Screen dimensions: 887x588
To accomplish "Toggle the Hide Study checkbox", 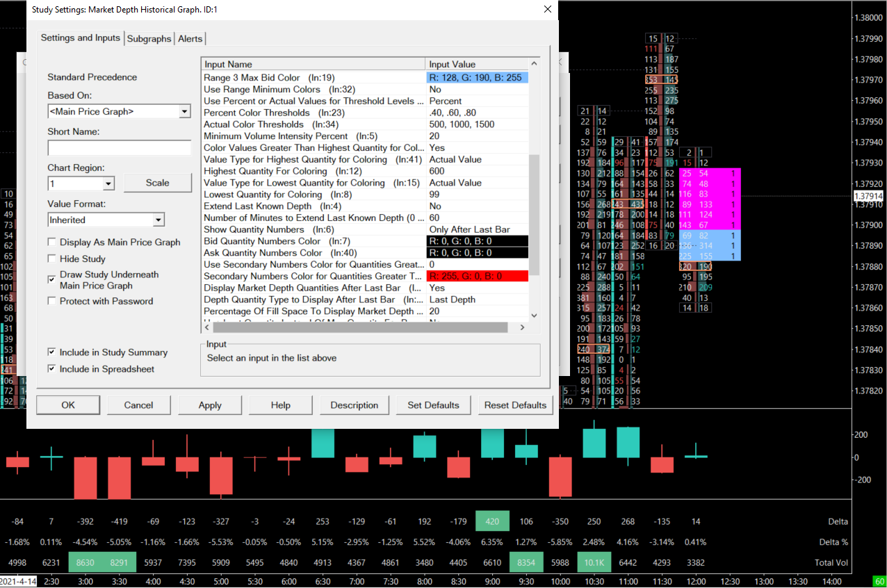I will click(x=52, y=259).
